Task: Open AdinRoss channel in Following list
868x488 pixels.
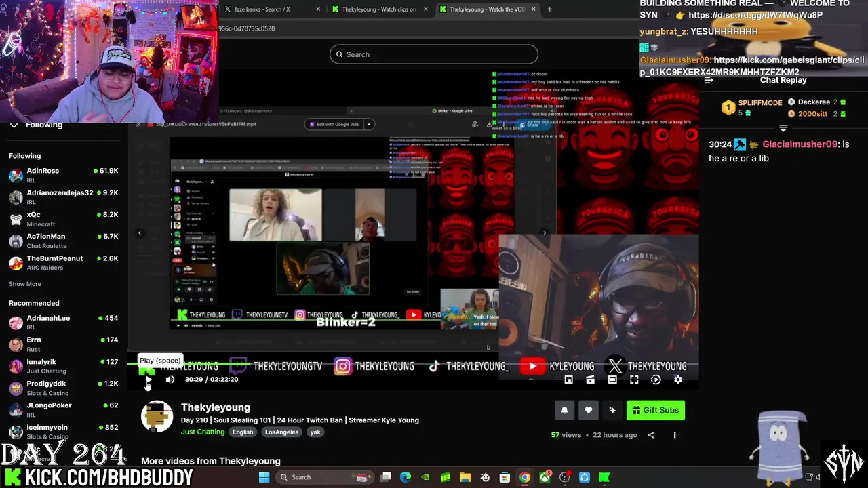Action: tap(64, 175)
